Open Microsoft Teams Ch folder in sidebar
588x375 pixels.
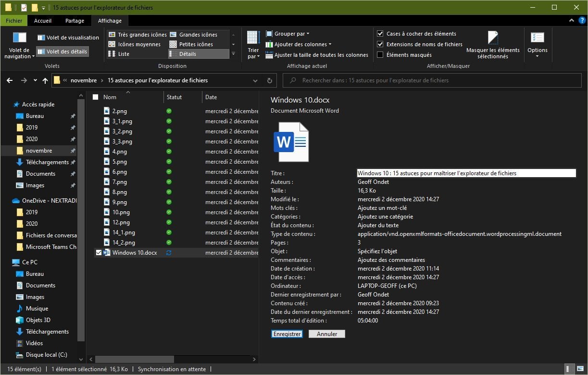[46, 247]
